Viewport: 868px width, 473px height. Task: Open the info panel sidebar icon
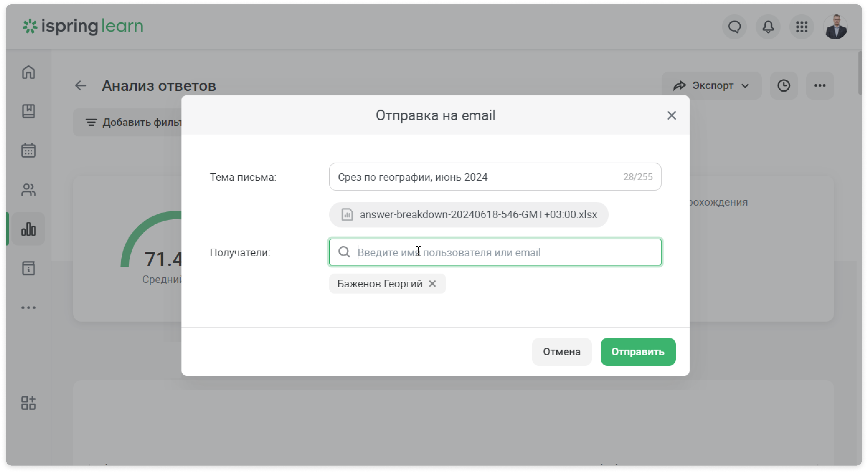29,268
